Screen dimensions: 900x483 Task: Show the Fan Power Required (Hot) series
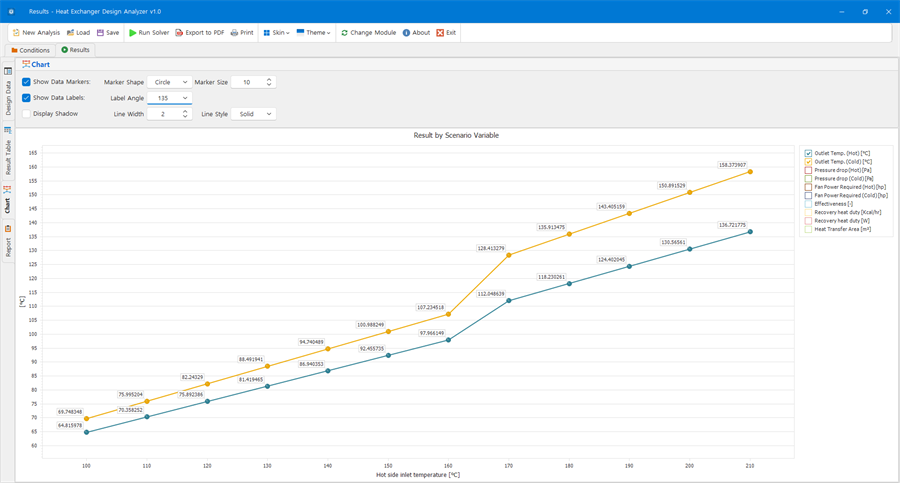[x=808, y=187]
